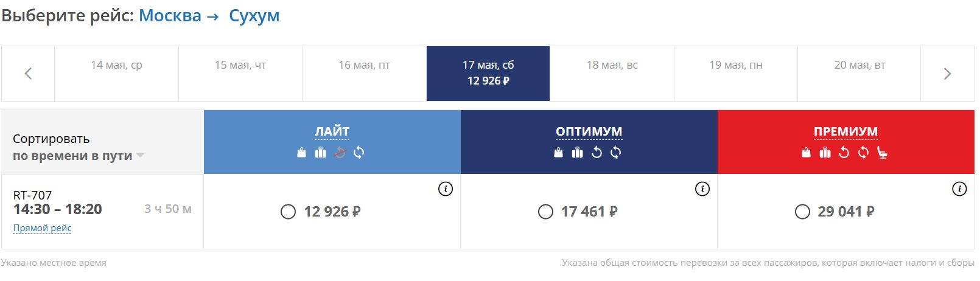Open info icon for the 17 461 ₽ fare
The image size is (980, 281).
click(702, 189)
